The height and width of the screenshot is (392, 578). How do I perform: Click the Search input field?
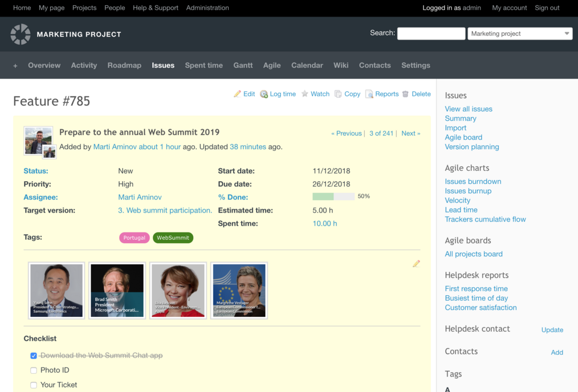click(x=431, y=34)
